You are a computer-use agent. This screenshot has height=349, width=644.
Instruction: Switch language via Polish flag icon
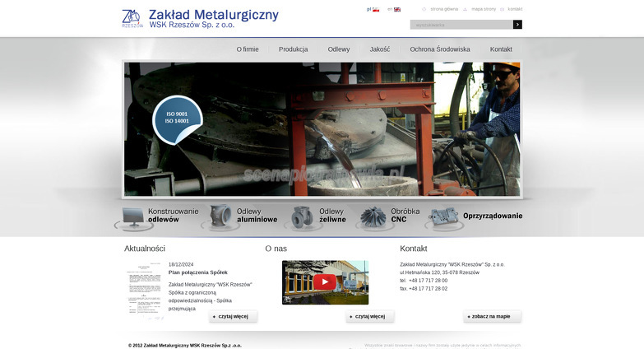click(376, 9)
